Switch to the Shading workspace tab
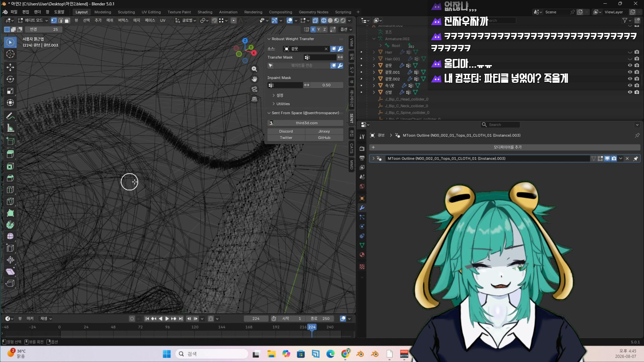This screenshot has height=362, width=644. 205,12
